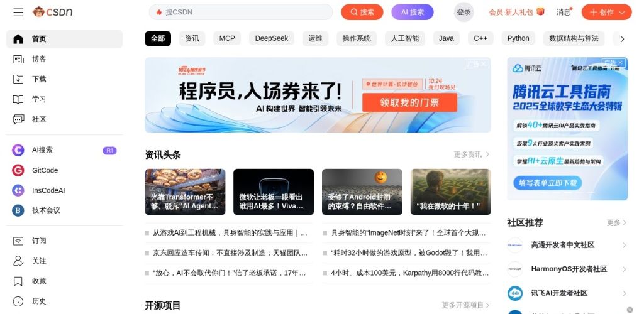Show more category tabs with right arrow
Screen dimensions: 644x314
tap(622, 39)
